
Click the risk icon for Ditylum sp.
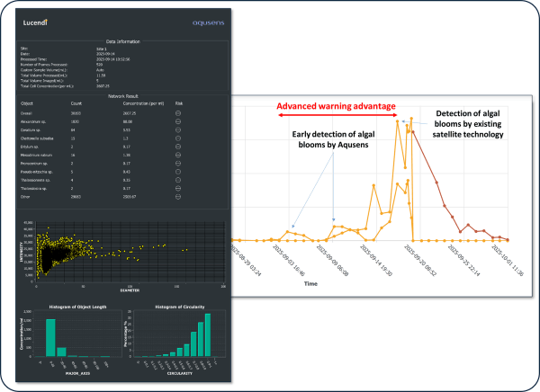pos(178,147)
